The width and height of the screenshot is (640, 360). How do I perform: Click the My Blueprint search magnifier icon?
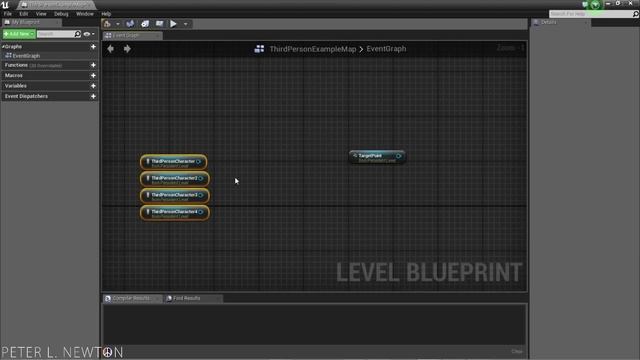tap(78, 34)
